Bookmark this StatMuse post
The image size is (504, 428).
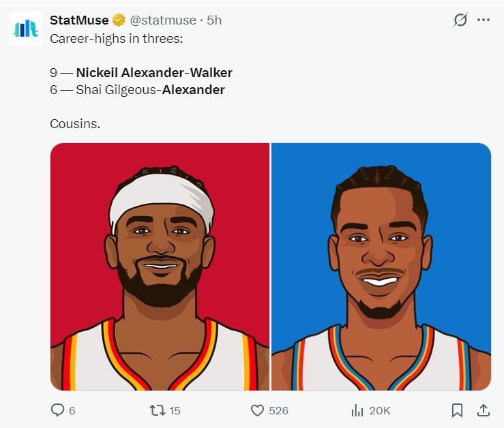(457, 410)
